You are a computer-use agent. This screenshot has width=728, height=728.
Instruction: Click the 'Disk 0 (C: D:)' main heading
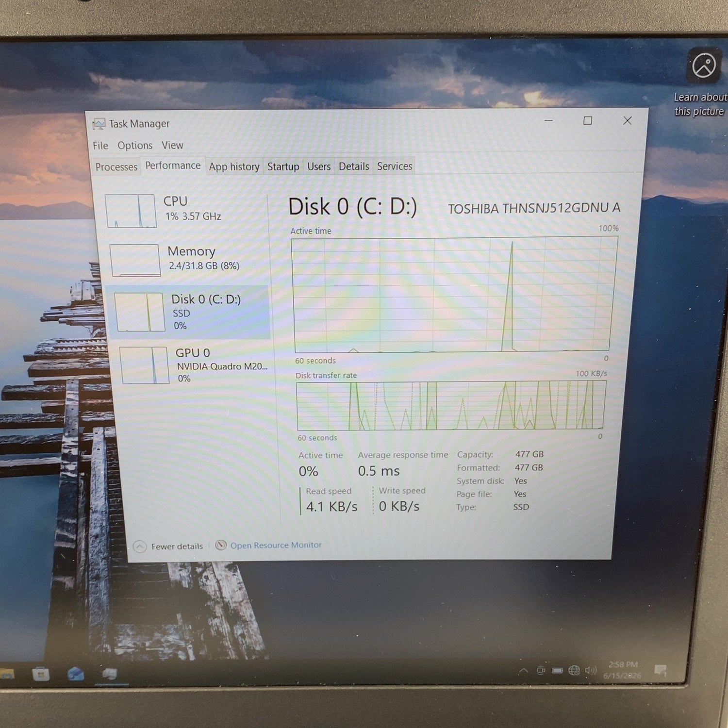[352, 207]
